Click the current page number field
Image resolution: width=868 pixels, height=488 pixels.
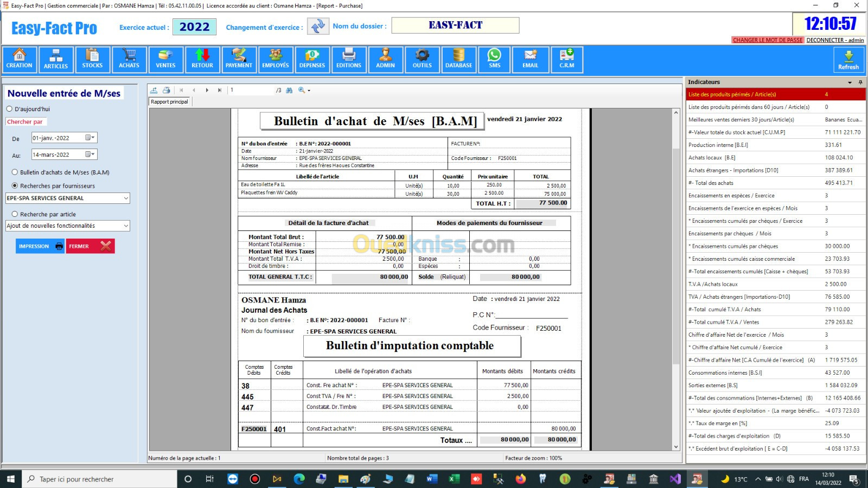[x=251, y=91]
